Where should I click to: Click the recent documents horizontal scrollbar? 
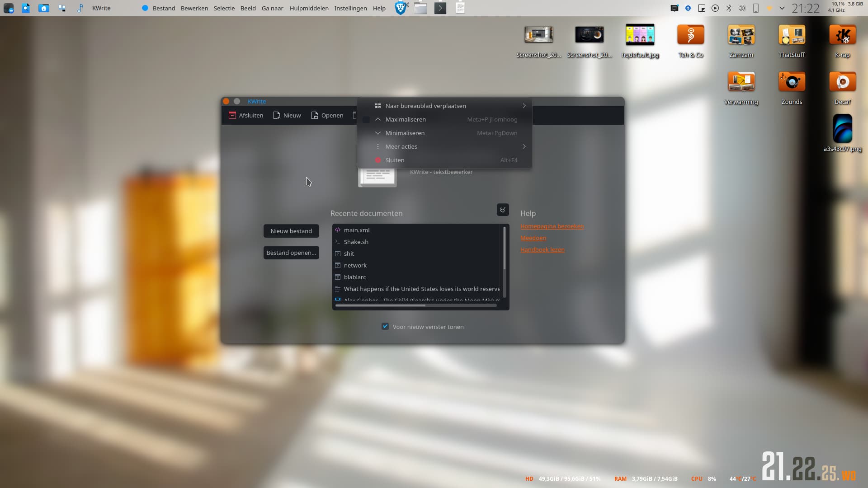click(380, 305)
